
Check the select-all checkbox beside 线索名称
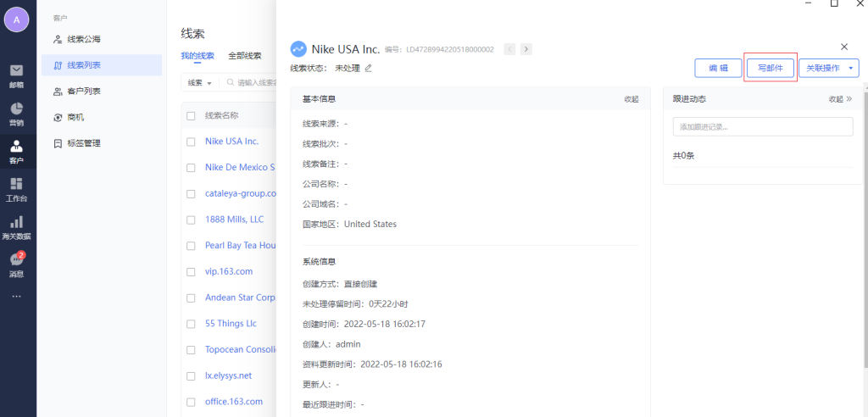click(x=191, y=115)
